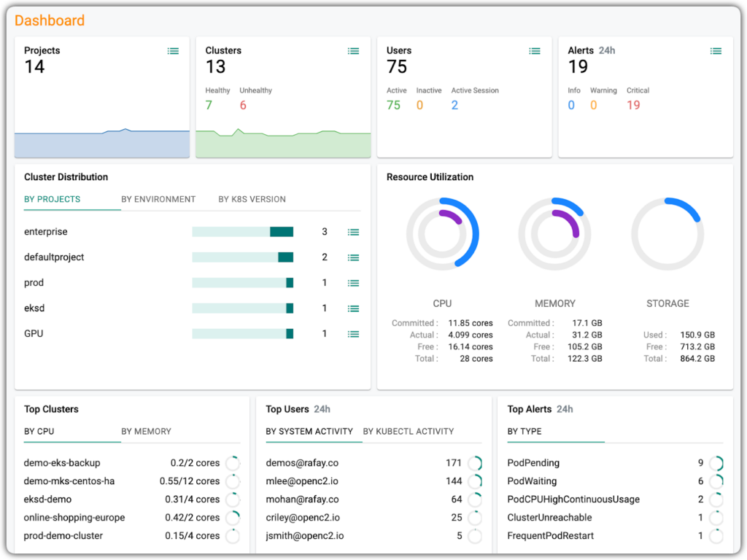Click list icon for enterprise project row

coord(354,232)
